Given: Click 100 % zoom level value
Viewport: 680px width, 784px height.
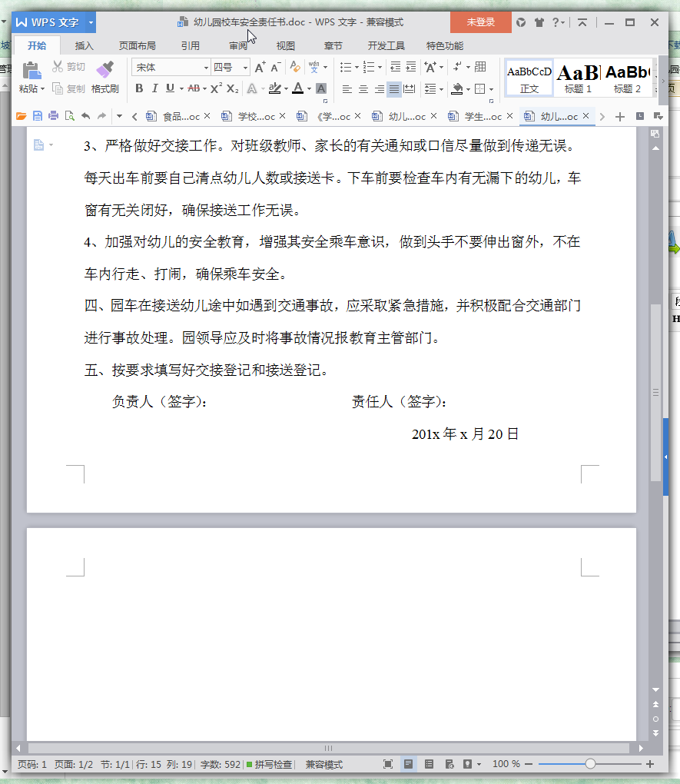Looking at the screenshot, I should (x=506, y=763).
